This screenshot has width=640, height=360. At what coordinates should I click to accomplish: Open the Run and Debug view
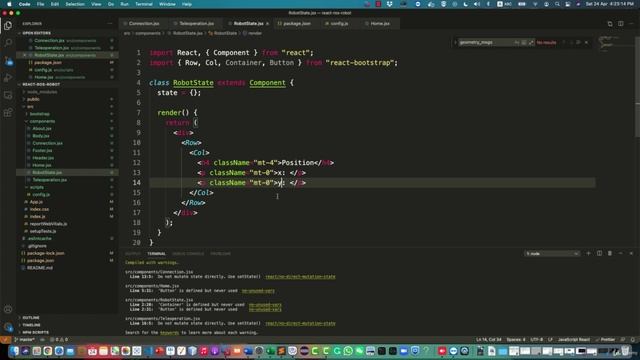point(8,78)
